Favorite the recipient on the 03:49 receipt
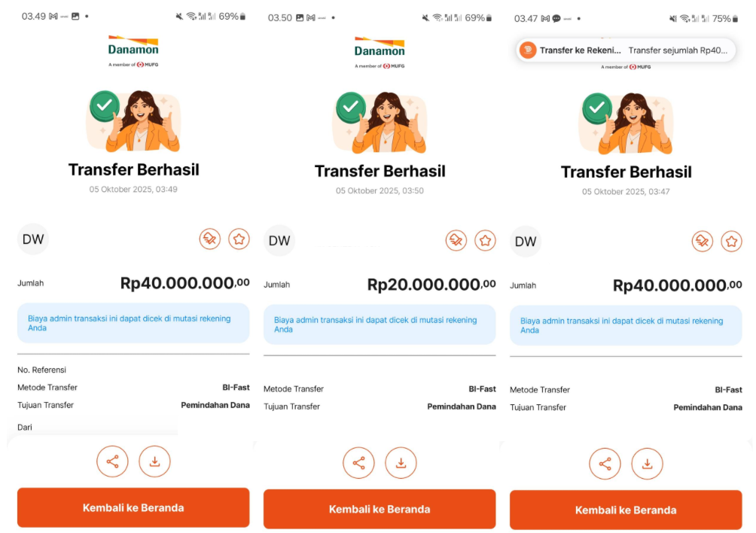Image resolution: width=756 pixels, height=533 pixels. [239, 239]
